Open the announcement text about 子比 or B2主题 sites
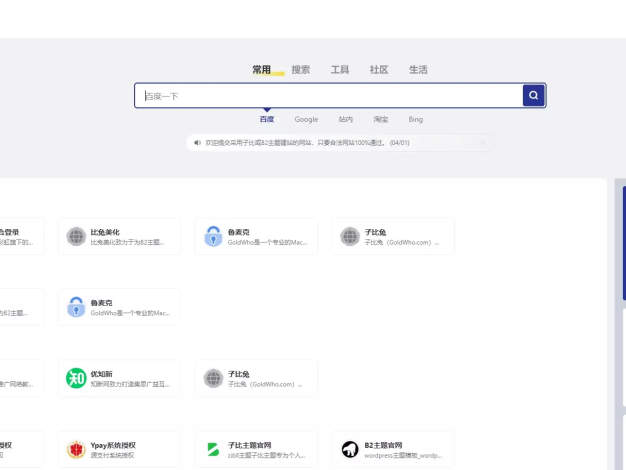The width and height of the screenshot is (626, 470). click(307, 143)
